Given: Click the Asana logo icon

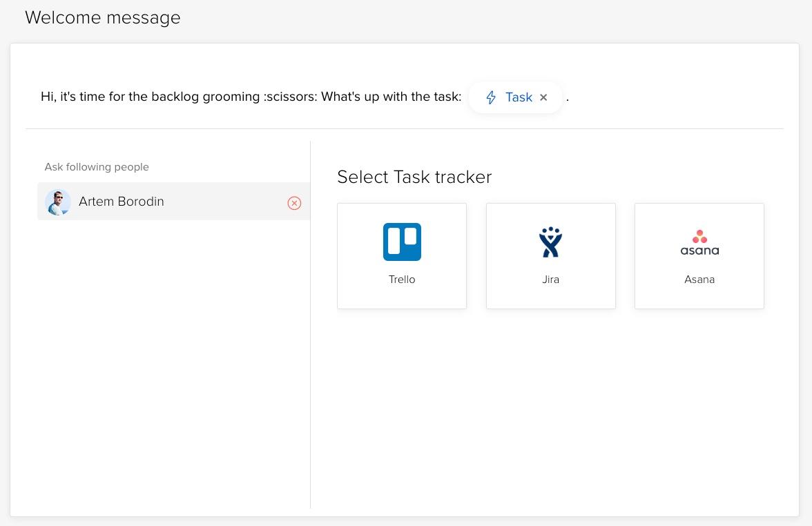Looking at the screenshot, I should [x=699, y=243].
